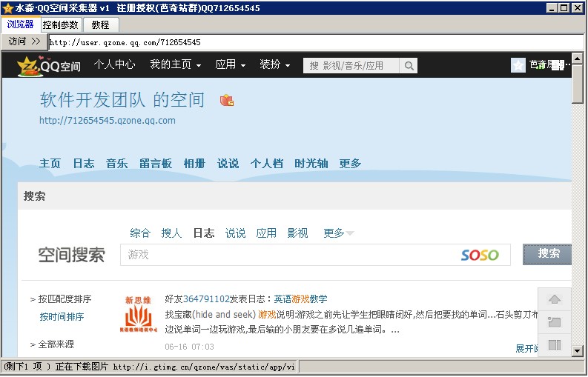The image size is (588, 377).
Task: Expand the 我的主页 dropdown menu
Action: tap(176, 64)
